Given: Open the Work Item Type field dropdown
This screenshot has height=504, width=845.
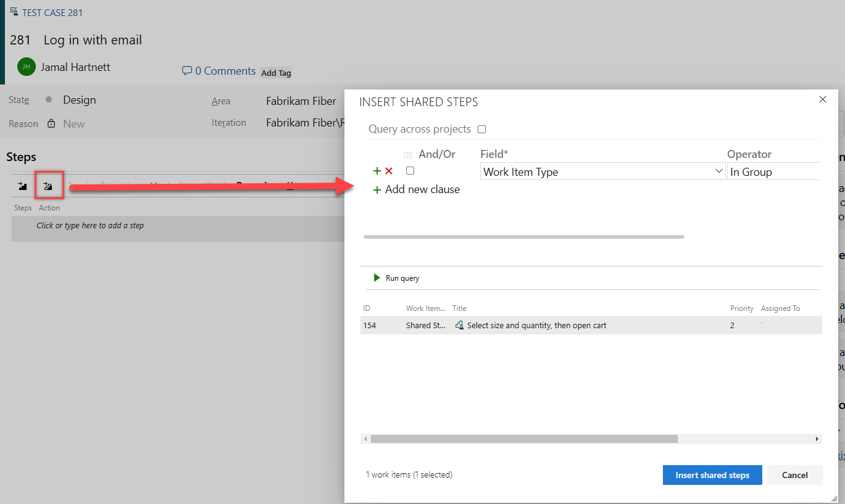Looking at the screenshot, I should pyautogui.click(x=718, y=171).
